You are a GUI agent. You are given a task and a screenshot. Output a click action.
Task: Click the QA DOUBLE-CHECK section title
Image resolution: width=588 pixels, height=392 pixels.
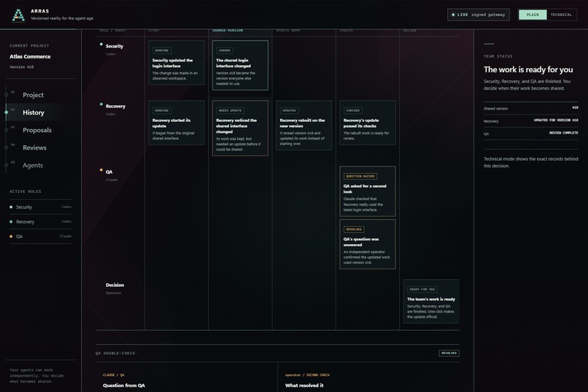115,353
